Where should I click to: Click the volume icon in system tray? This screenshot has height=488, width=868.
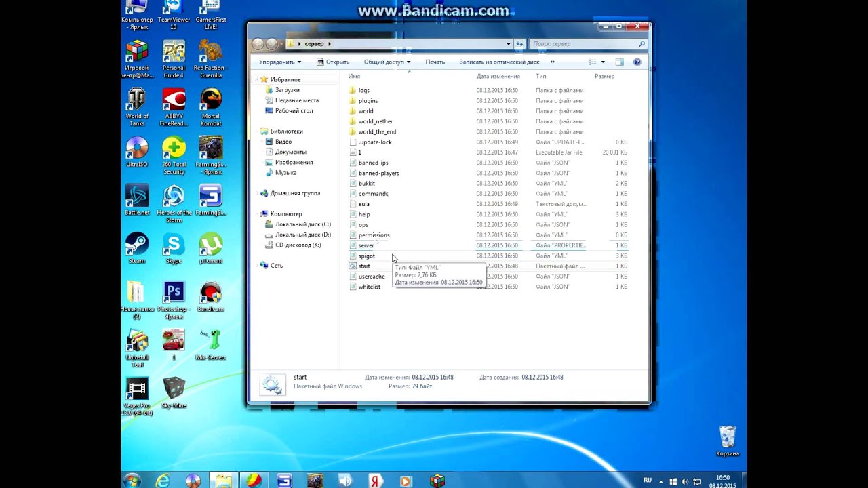pos(684,481)
